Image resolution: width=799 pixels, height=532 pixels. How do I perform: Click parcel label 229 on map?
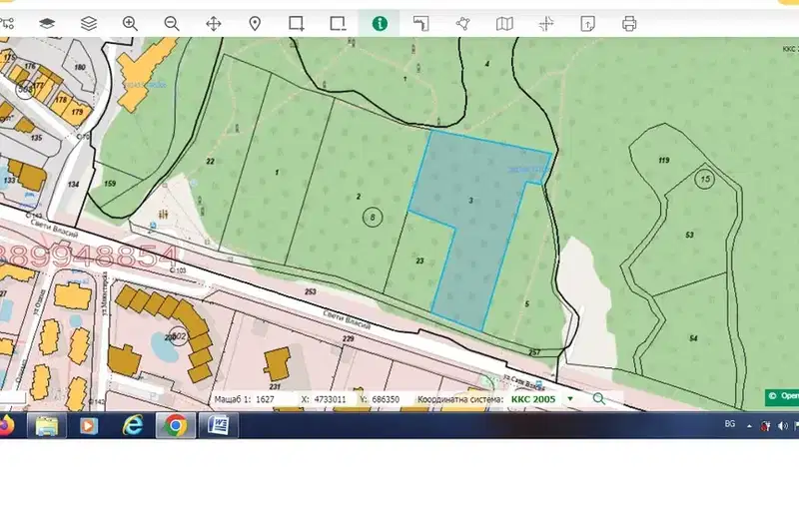pyautogui.click(x=348, y=338)
